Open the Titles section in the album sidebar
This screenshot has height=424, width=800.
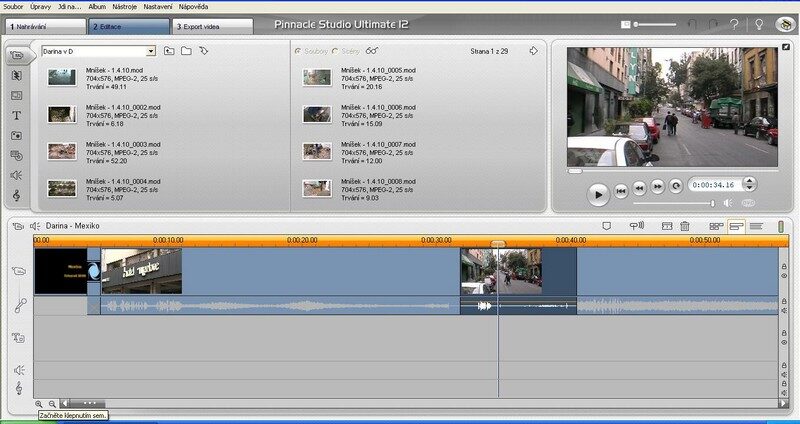pyautogui.click(x=17, y=115)
